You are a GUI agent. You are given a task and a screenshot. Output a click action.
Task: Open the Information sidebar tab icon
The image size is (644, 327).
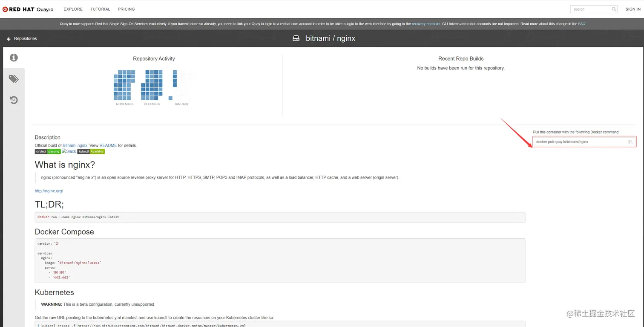[x=14, y=58]
